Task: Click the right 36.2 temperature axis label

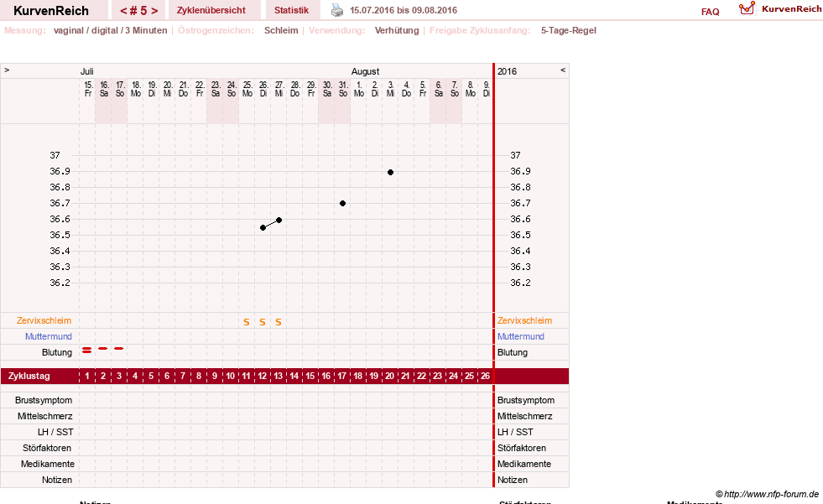Action: 520,283
